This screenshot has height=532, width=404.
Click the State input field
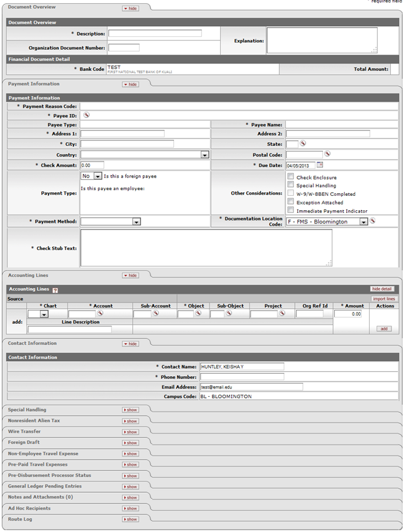click(x=292, y=144)
